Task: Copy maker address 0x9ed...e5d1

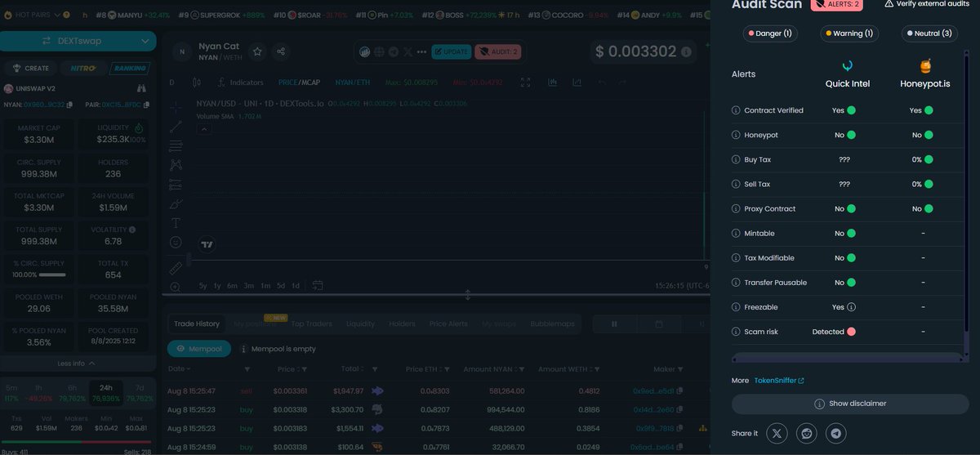Action: pyautogui.click(x=679, y=390)
